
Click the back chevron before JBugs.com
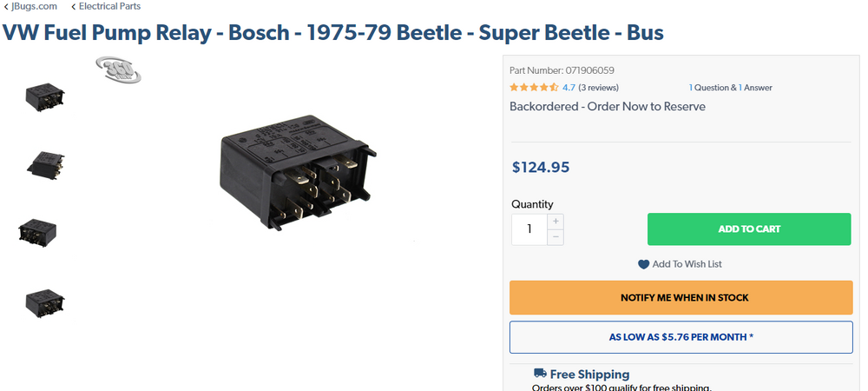5,7
